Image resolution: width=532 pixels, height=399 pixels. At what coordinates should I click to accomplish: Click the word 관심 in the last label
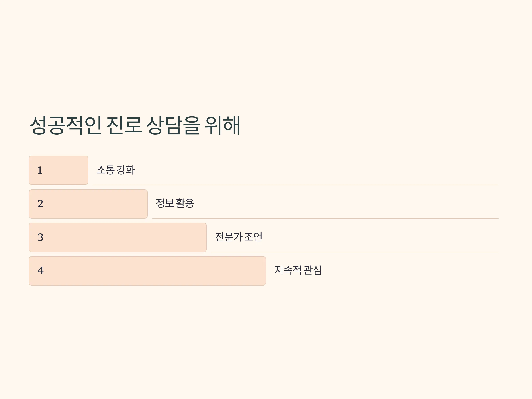313,270
